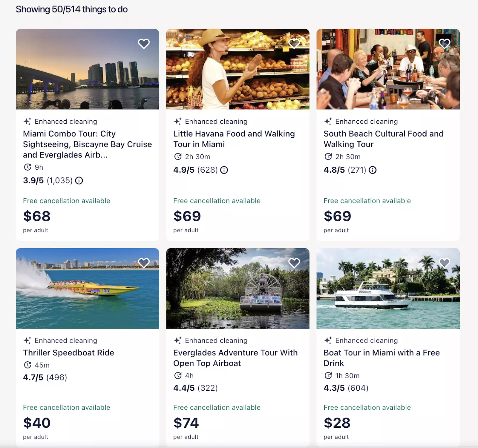
Task: Click Enhanced cleaning sparkle on Miami Combo Tour
Action: (x=27, y=121)
